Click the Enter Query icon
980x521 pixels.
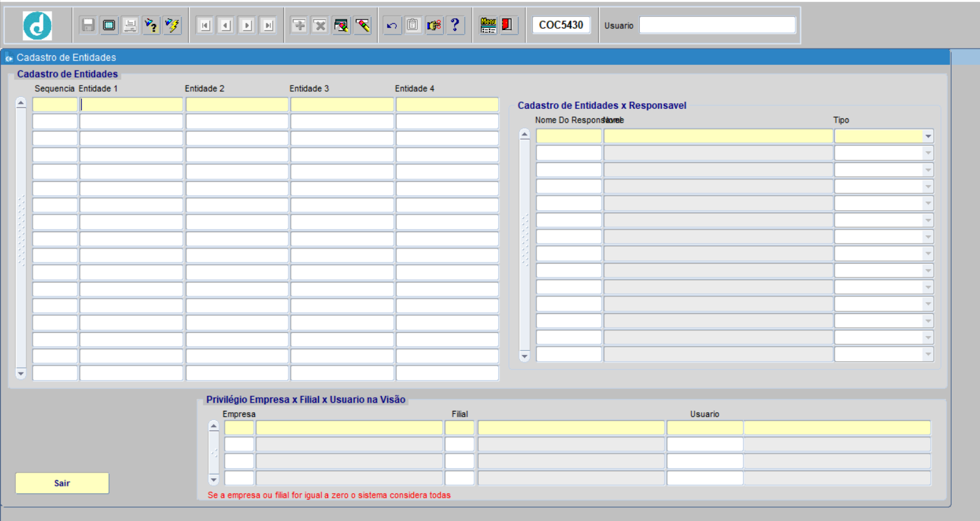pyautogui.click(x=151, y=25)
